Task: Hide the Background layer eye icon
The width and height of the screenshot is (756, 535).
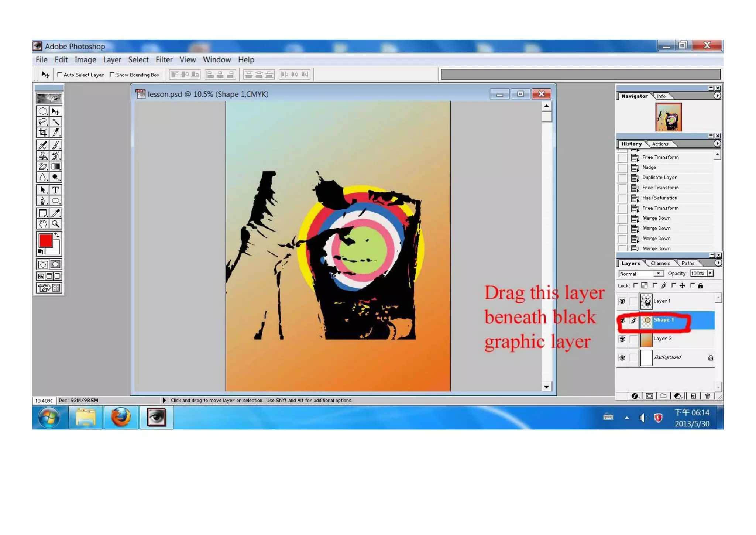Action: tap(622, 357)
